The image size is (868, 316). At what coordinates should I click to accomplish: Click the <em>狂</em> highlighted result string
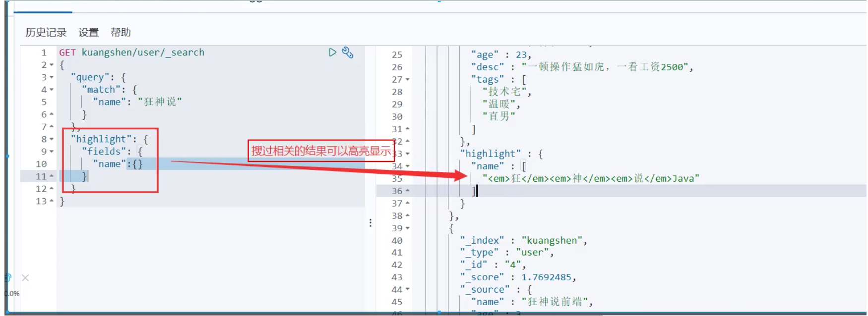click(590, 178)
